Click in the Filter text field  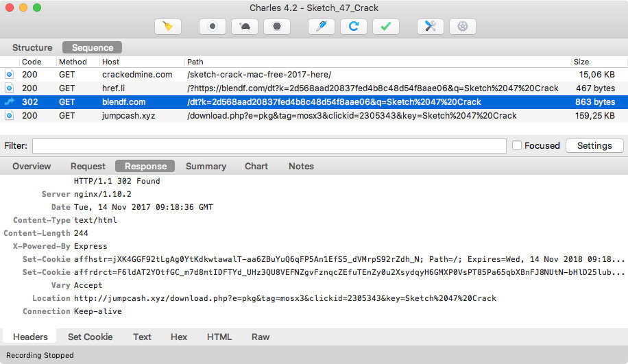(269, 146)
